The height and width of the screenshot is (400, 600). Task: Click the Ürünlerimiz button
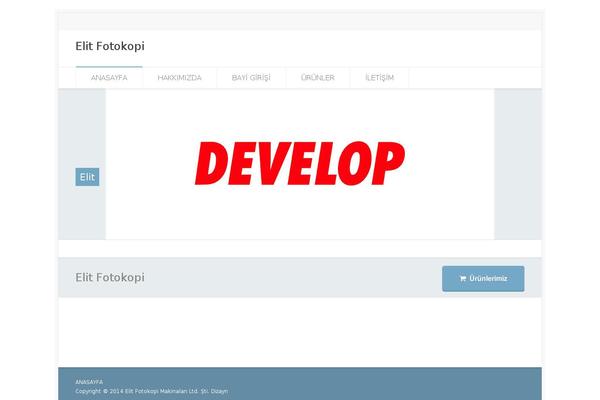coord(483,279)
